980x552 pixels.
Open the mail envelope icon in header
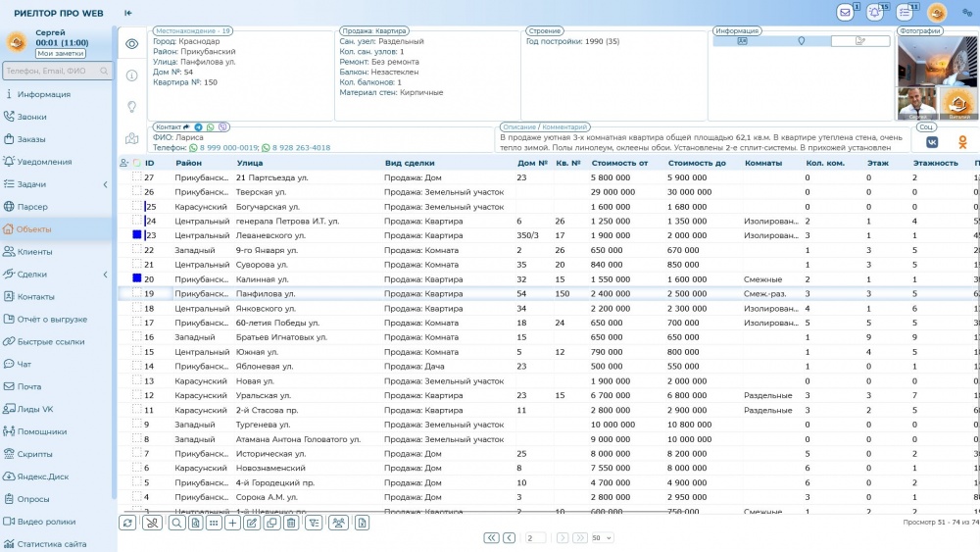click(845, 13)
